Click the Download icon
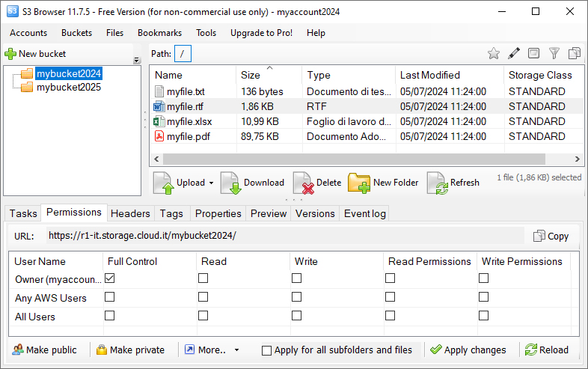The image size is (588, 369). 230,183
